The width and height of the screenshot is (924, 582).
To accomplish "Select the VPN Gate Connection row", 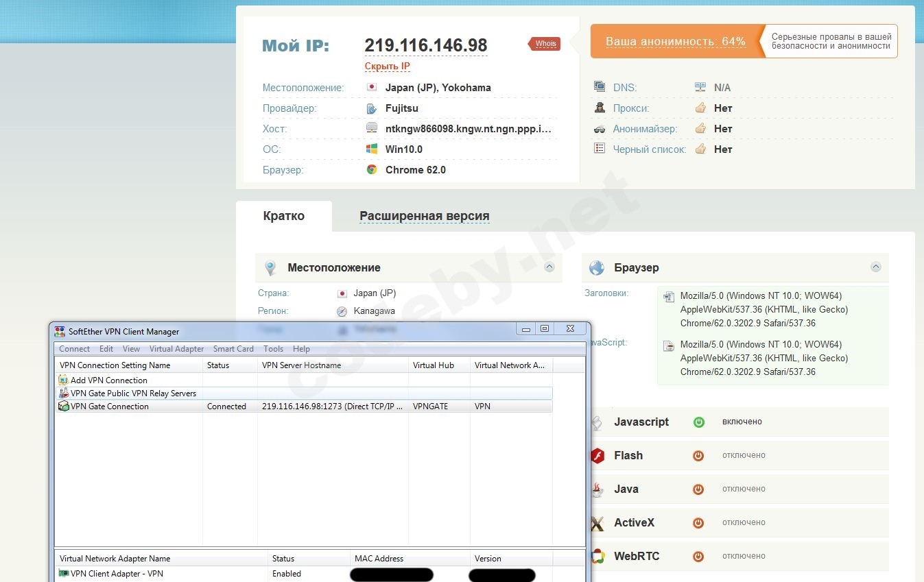I will coord(110,407).
